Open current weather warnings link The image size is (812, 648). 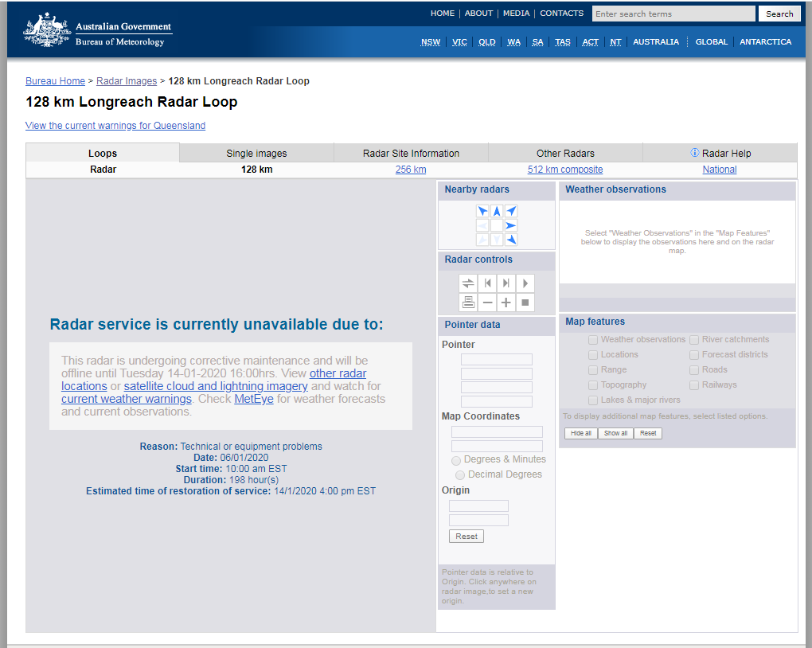127,399
